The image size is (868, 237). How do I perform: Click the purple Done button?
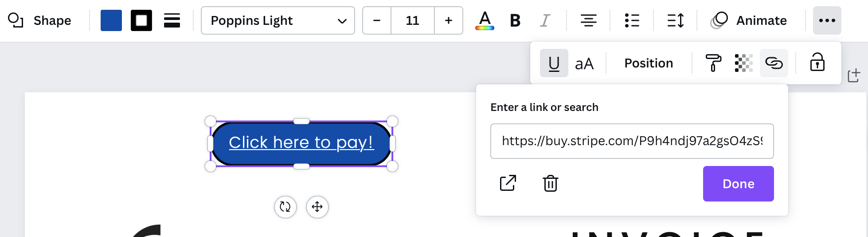pyautogui.click(x=738, y=184)
